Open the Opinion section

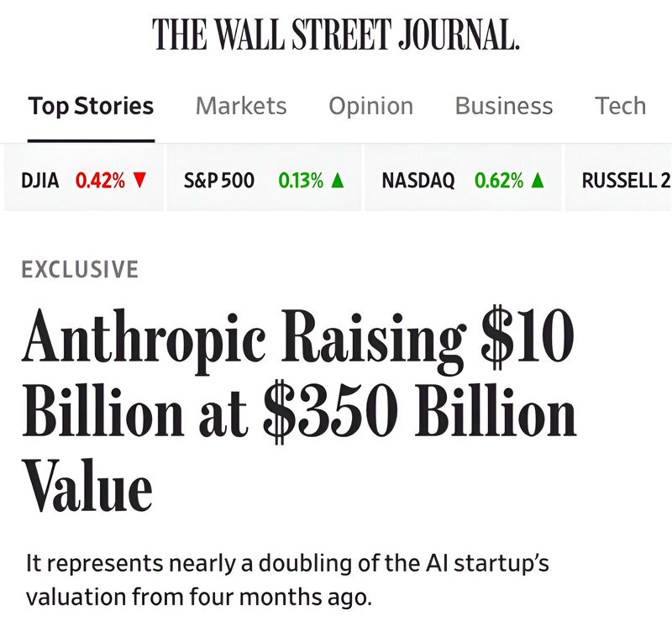click(371, 106)
